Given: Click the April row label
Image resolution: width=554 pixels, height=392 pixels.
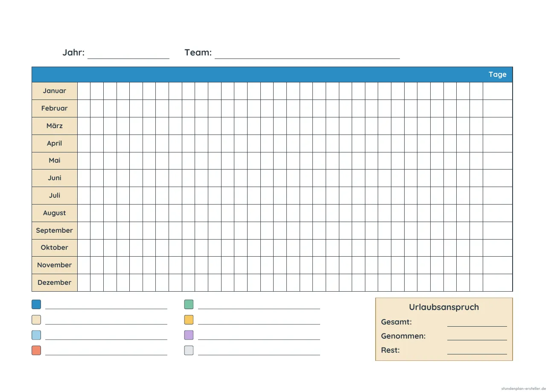Looking at the screenshot, I should point(55,143).
